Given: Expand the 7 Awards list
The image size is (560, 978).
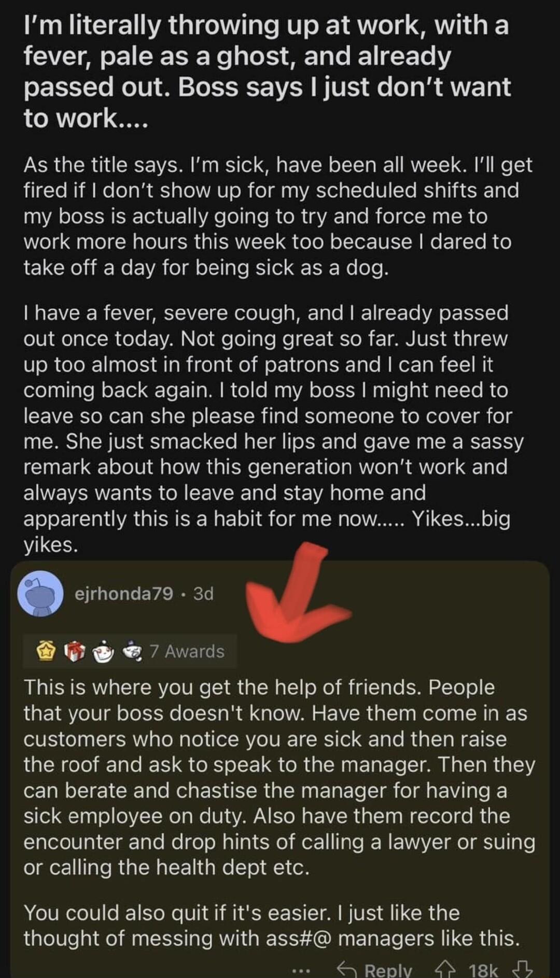Looking at the screenshot, I should pyautogui.click(x=187, y=650).
